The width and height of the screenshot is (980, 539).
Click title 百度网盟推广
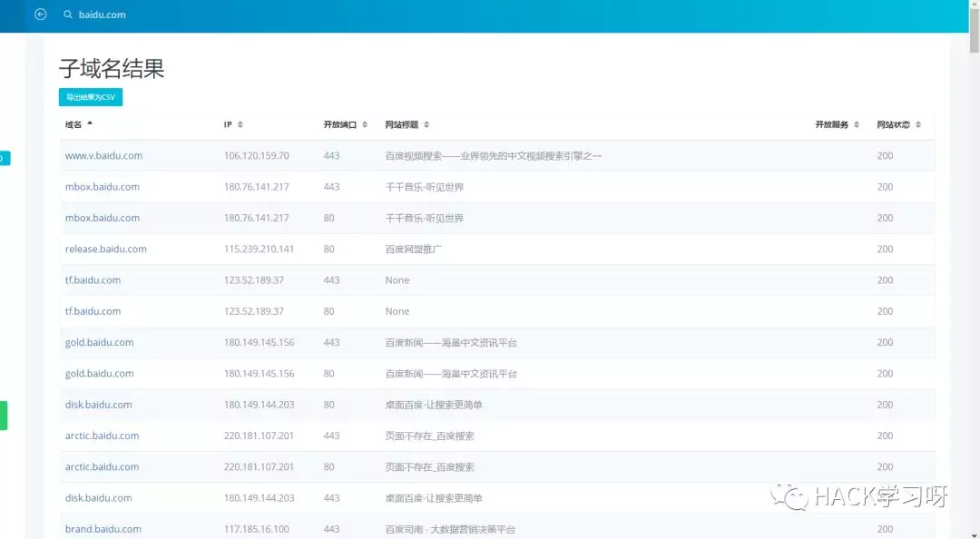pyautogui.click(x=413, y=249)
